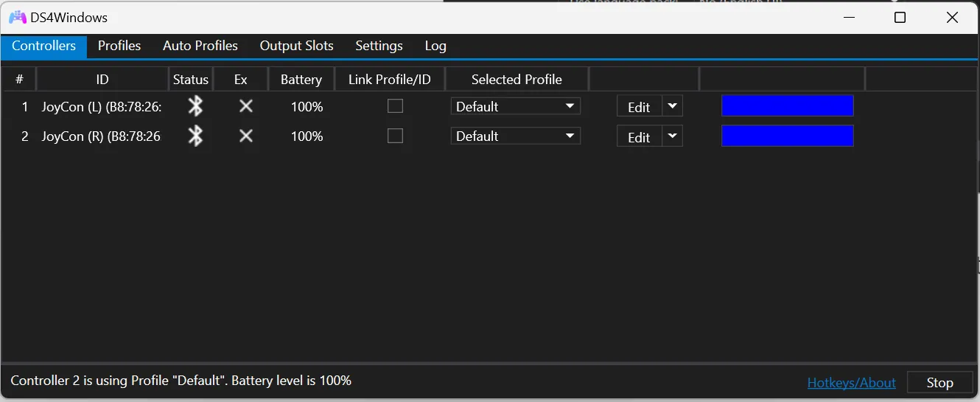Minimize the DS4Windows window
Screen dimensions: 980x402
(848, 18)
